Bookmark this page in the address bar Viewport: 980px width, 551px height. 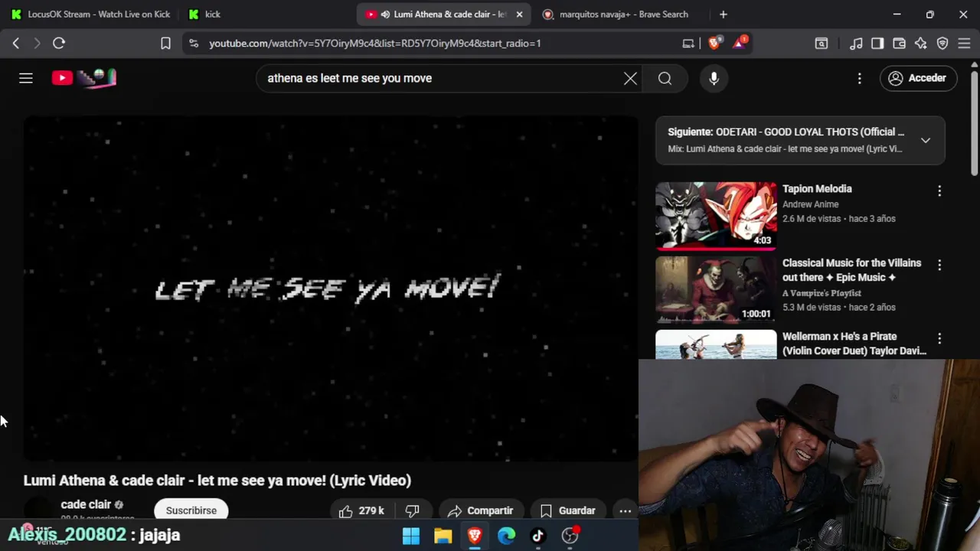[x=165, y=44]
